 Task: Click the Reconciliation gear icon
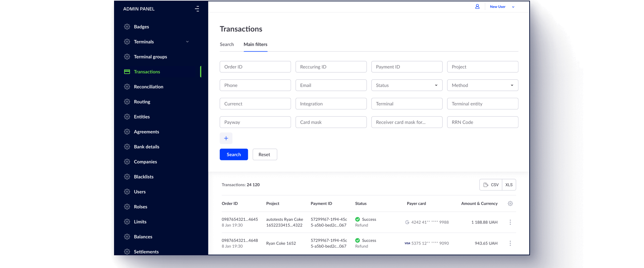pyautogui.click(x=127, y=87)
